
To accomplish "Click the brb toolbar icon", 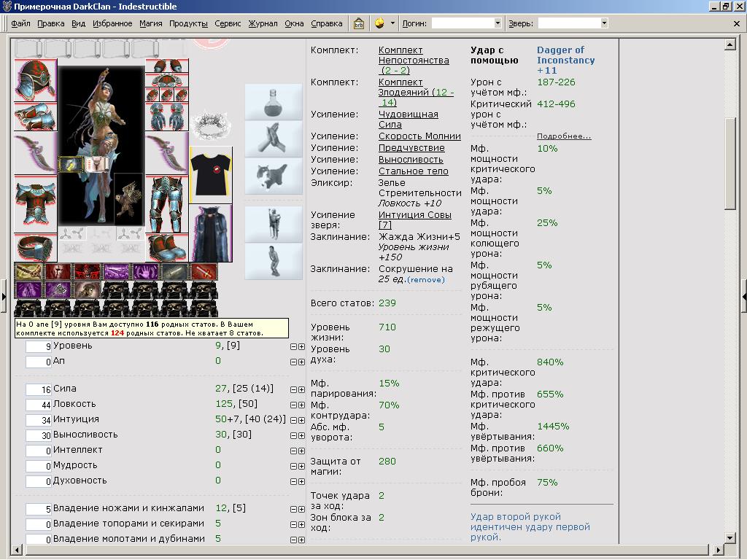I will [359, 23].
